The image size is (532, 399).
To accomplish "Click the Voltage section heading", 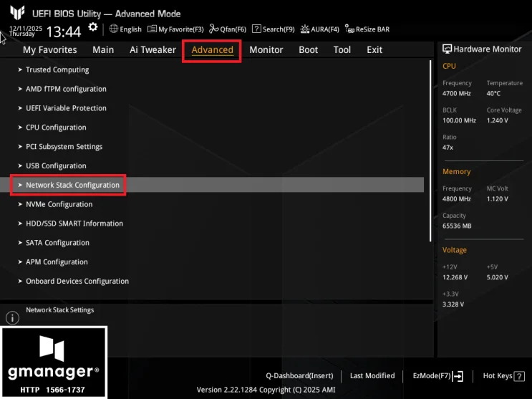I will coord(454,250).
